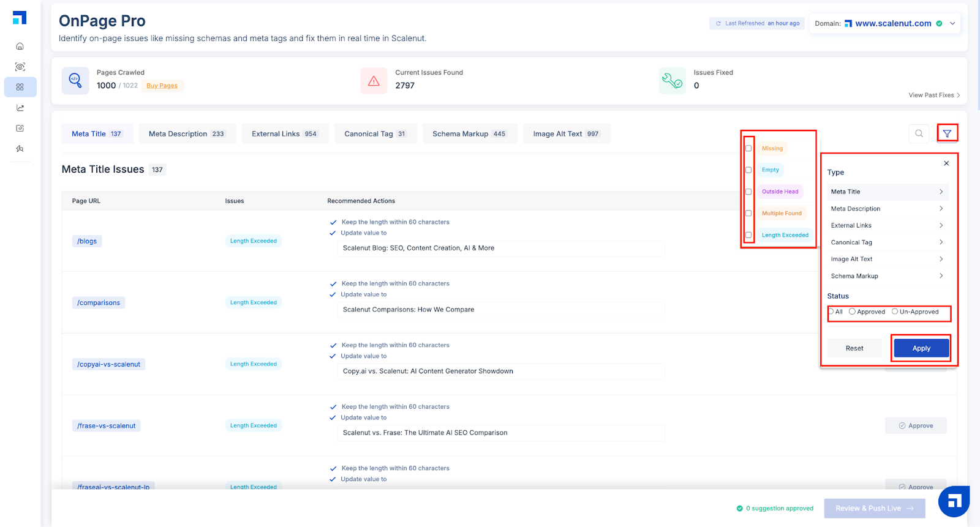Open the Image Alt Text tab
980x527 pixels.
(567, 134)
